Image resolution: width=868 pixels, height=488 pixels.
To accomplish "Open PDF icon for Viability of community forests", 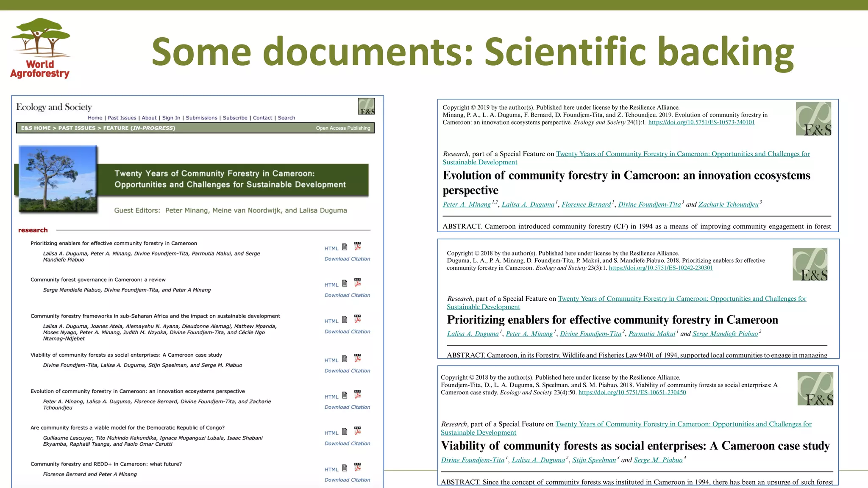I will point(358,358).
